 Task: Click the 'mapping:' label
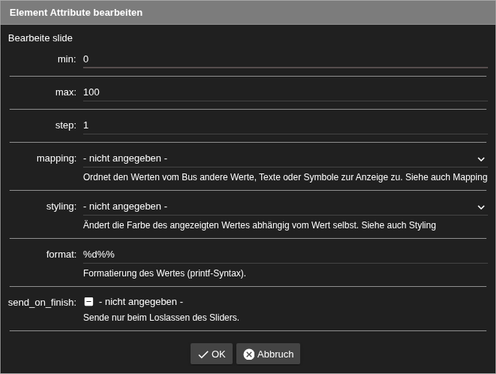point(57,159)
